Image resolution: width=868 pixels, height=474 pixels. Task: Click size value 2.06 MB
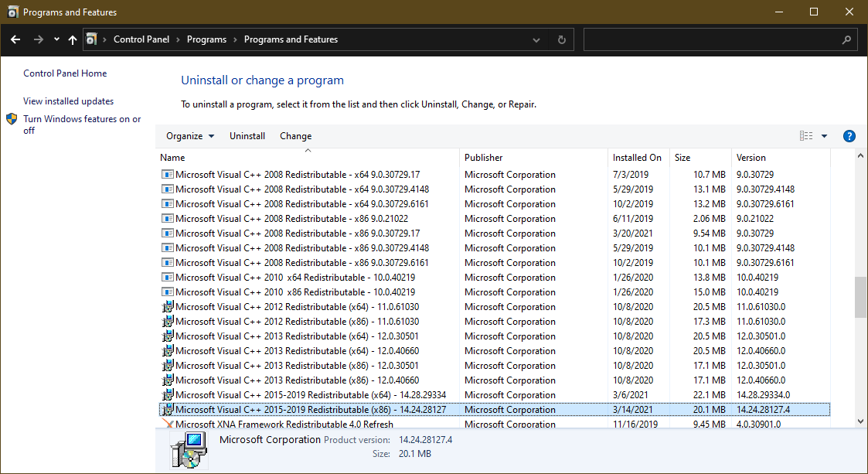(709, 218)
